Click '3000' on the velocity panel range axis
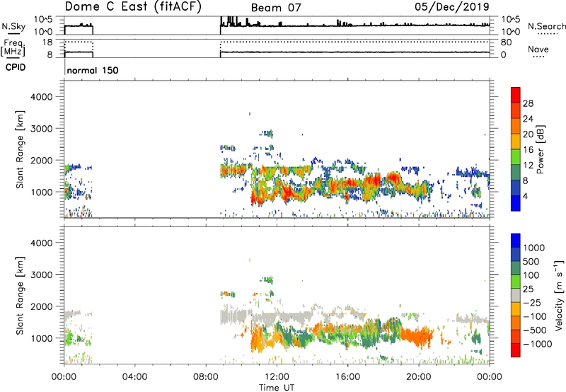 coord(41,275)
